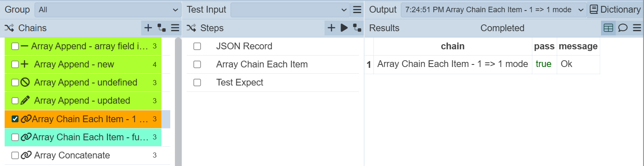Uncheck Array Chain Each Item - 1 chain

pos(15,119)
